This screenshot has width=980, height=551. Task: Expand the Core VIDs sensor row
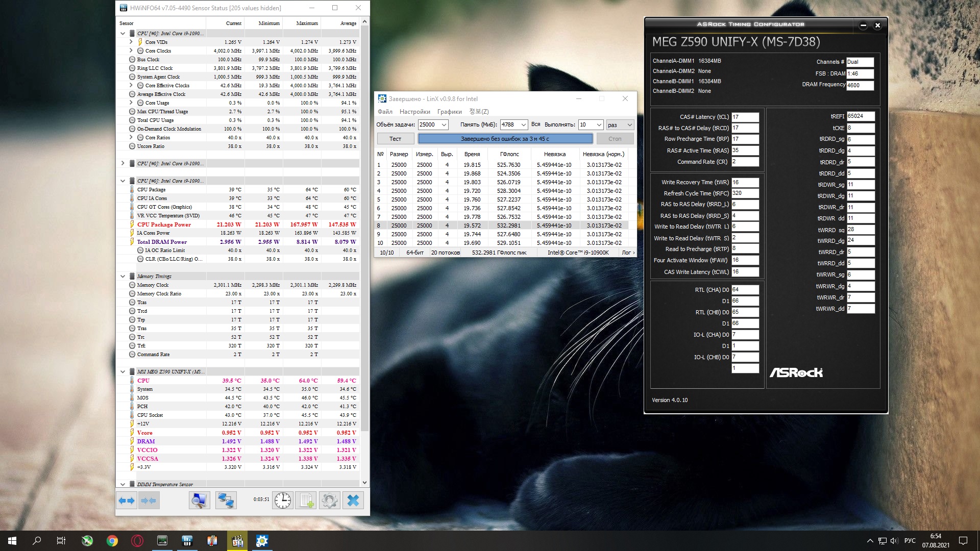(131, 42)
